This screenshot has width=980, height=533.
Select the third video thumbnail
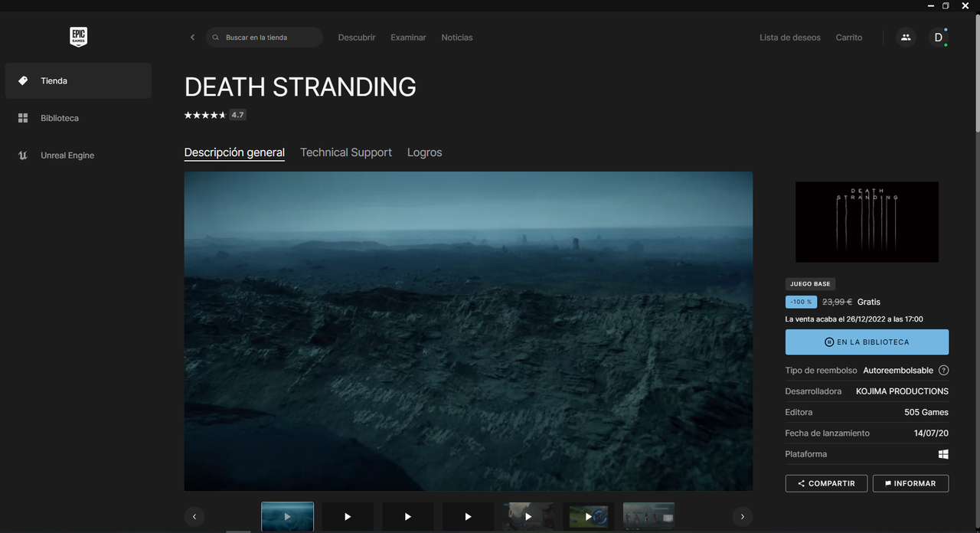[x=408, y=517]
